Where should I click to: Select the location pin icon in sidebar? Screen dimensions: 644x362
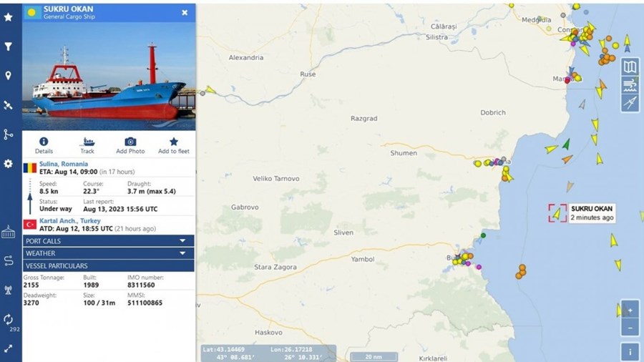[x=8, y=76]
